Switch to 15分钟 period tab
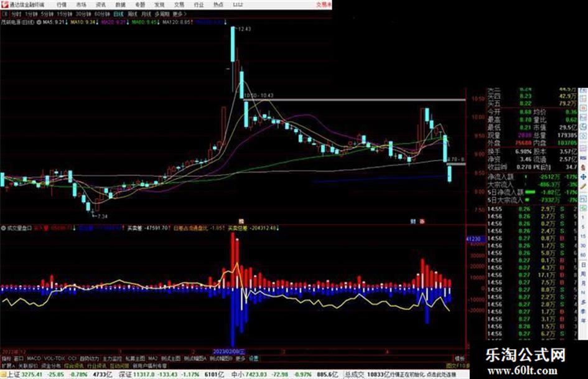 [64, 14]
